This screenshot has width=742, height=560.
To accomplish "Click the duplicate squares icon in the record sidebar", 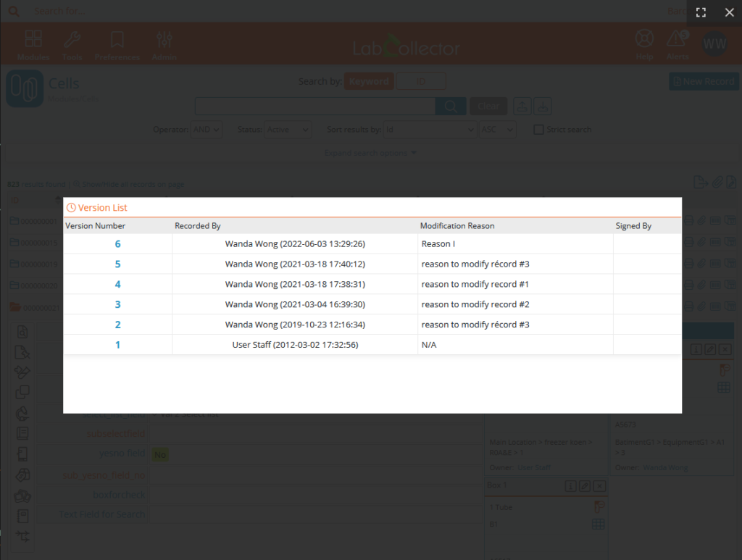I will [x=22, y=392].
